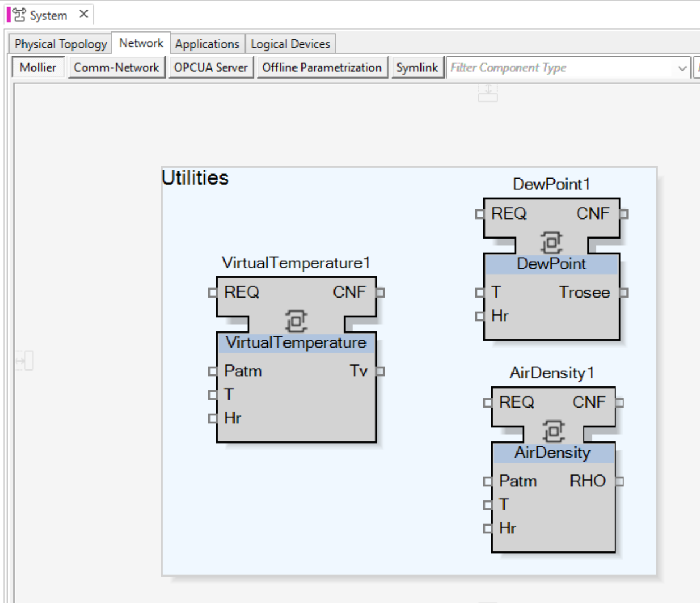Select the CNF event port of DewPoint1
Screen dimensions: 700x603
click(x=624, y=214)
